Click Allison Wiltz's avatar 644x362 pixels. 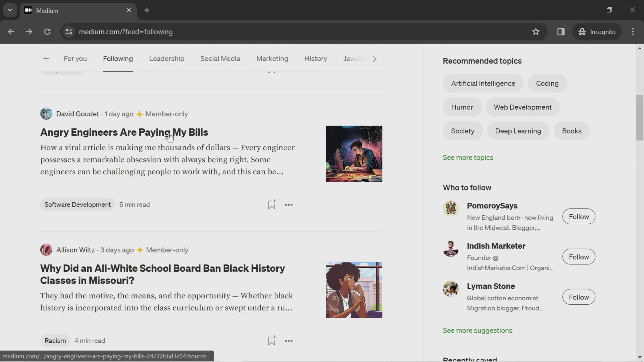click(x=46, y=250)
